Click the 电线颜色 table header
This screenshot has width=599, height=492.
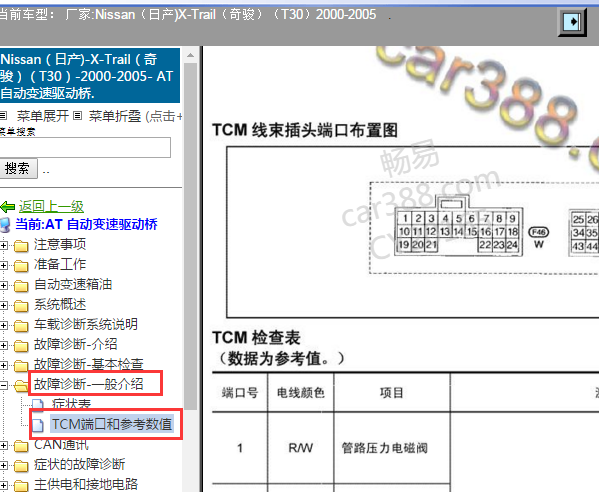301,393
